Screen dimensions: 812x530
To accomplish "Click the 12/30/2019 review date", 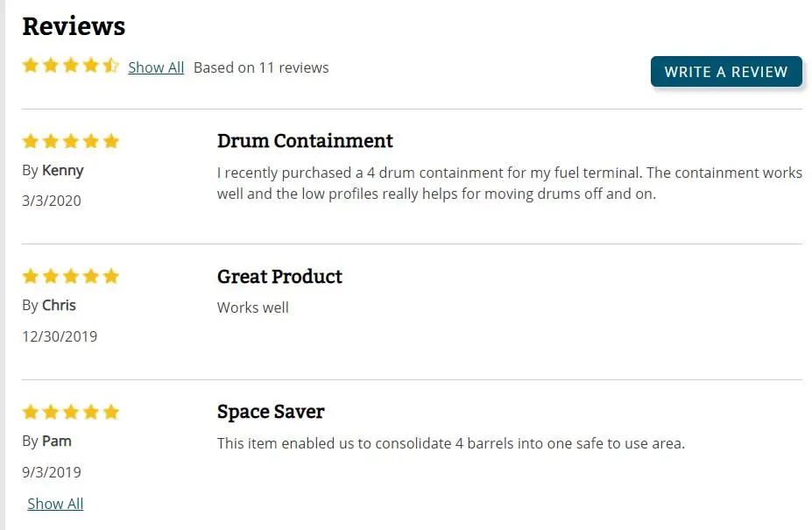I will tap(60, 336).
